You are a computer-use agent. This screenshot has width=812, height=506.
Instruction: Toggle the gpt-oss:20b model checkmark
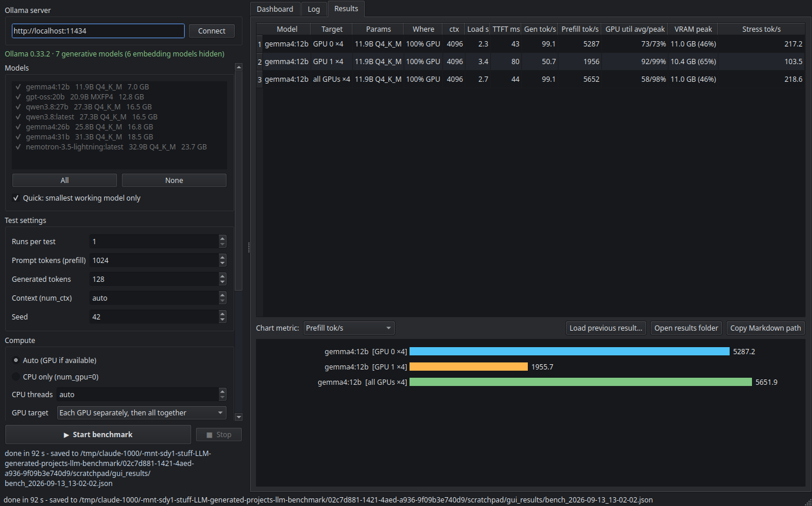tap(18, 97)
